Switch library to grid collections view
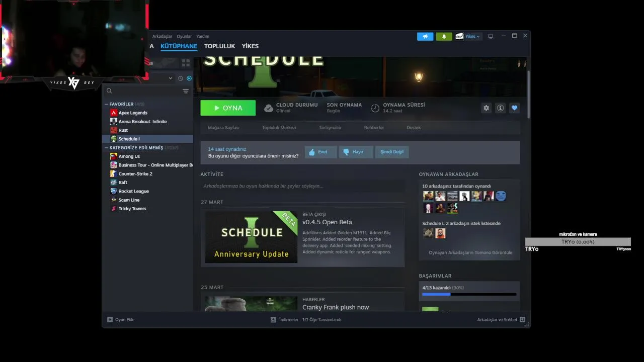This screenshot has height=362, width=644. click(x=186, y=63)
